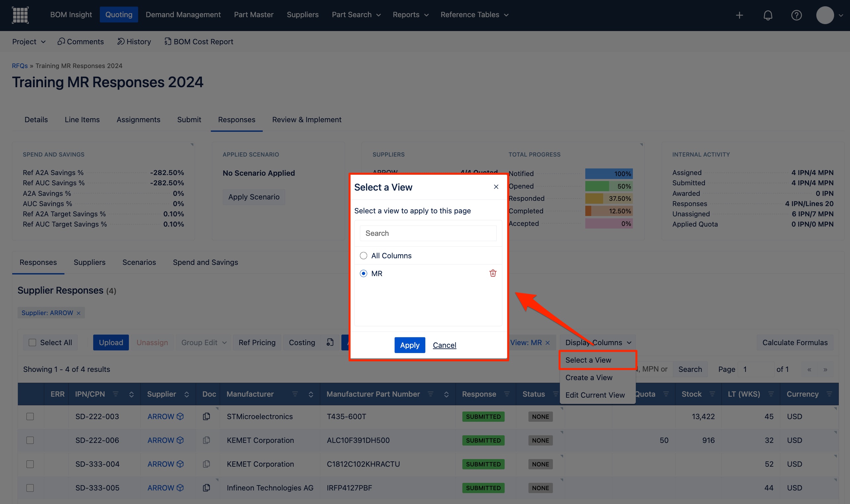850x504 pixels.
Task: Focus the Search field in view dialog
Action: [428, 233]
